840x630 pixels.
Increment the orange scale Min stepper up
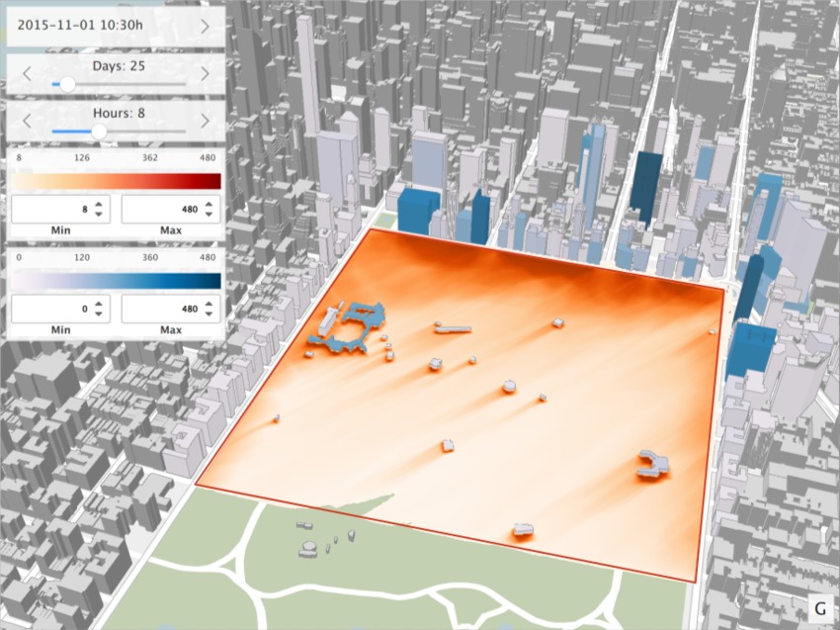point(97,204)
